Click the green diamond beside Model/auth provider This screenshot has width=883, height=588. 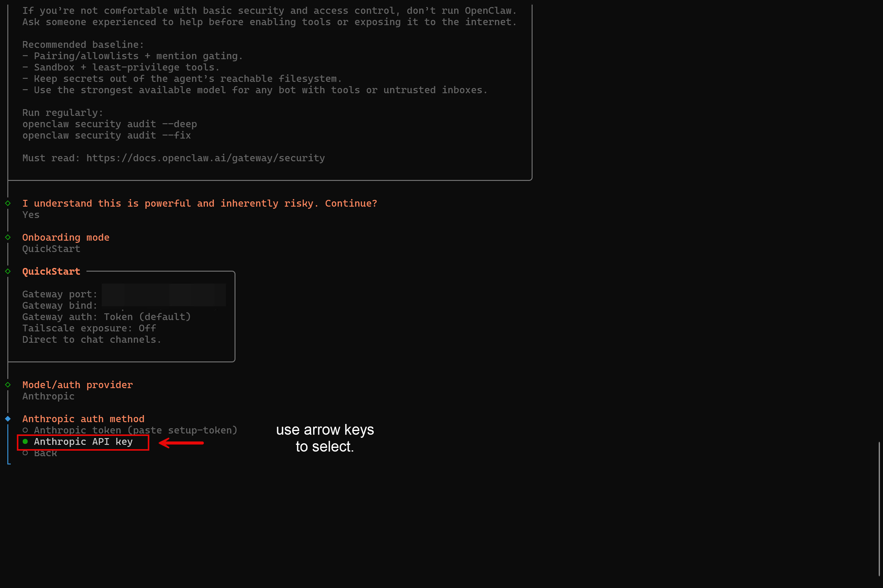coord(8,385)
